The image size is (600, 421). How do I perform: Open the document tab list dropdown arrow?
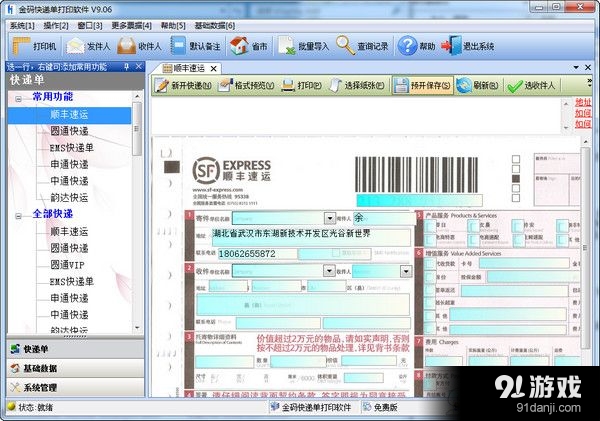point(576,67)
